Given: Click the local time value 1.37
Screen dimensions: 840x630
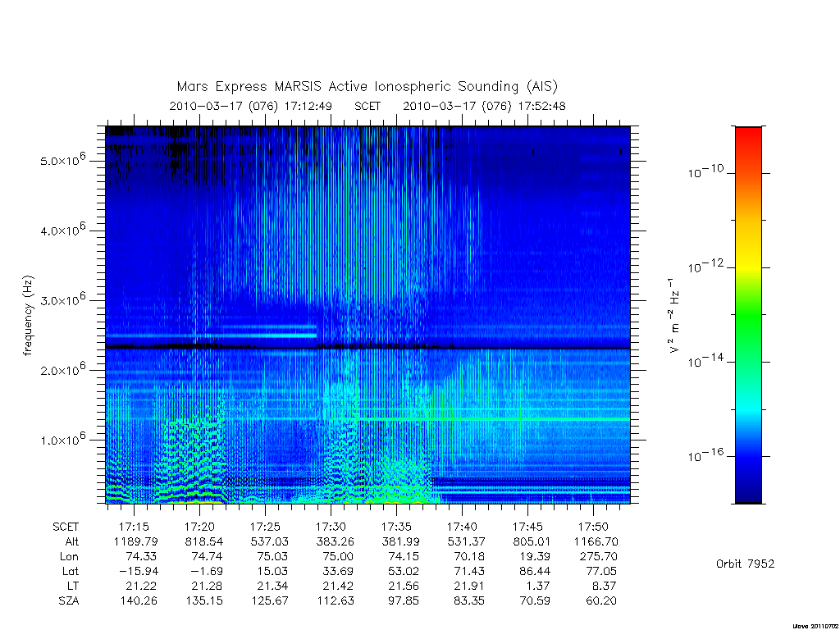Looking at the screenshot, I should (538, 586).
